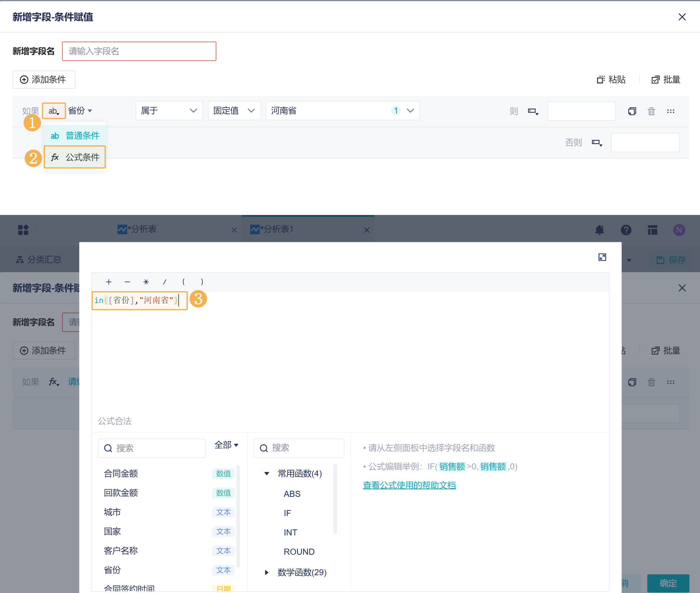
Task: Open the help question mark icon
Action: [x=626, y=230]
